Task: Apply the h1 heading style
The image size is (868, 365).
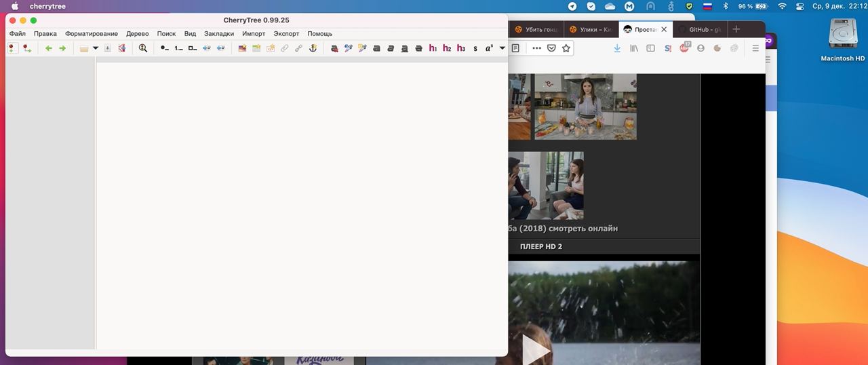Action: [x=433, y=48]
